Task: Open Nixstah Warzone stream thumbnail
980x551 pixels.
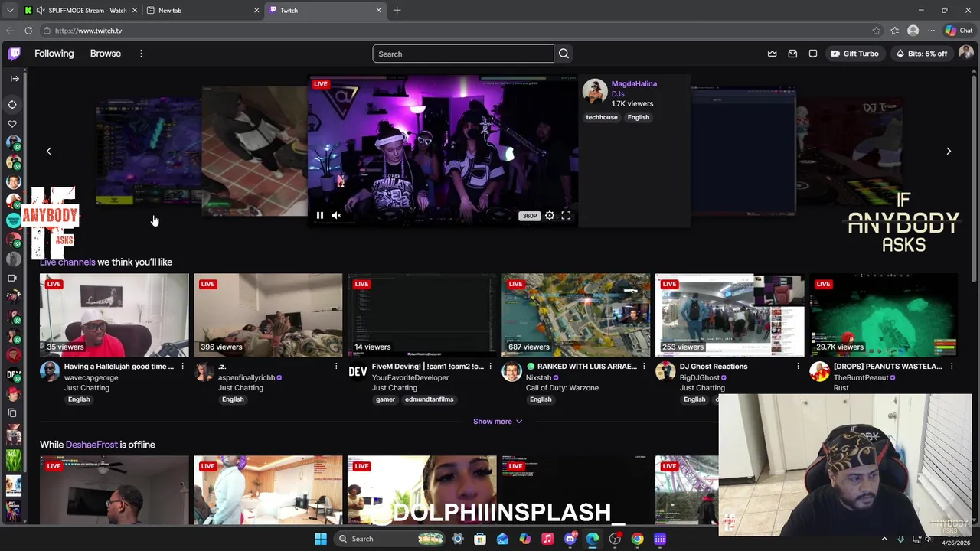Action: click(576, 315)
